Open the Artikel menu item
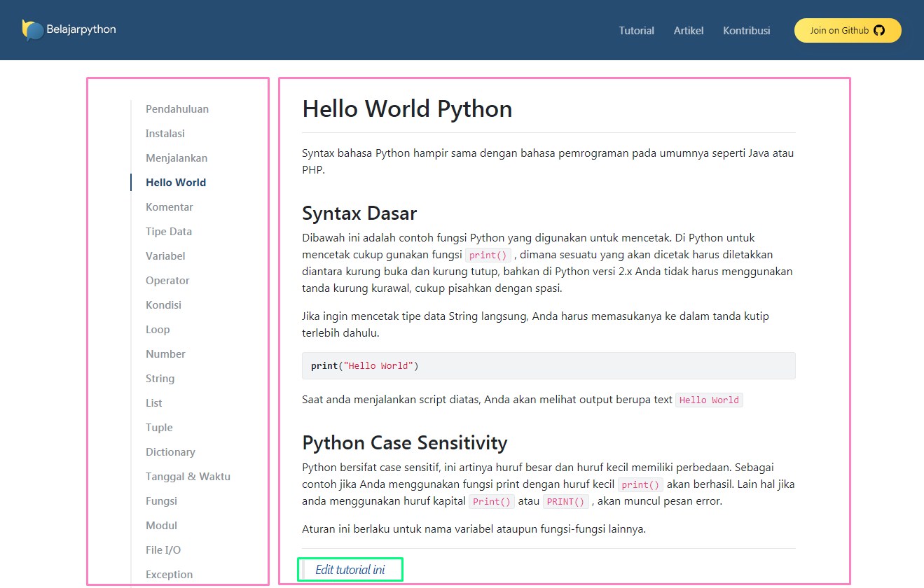Image resolution: width=924 pixels, height=588 pixels. pos(688,31)
